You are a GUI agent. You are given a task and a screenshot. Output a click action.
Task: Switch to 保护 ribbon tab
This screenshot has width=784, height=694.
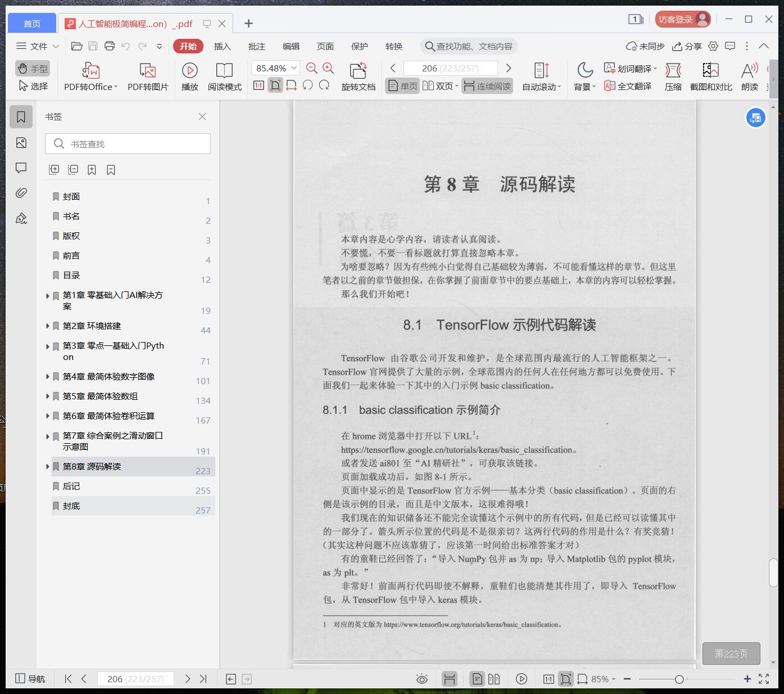tap(360, 46)
